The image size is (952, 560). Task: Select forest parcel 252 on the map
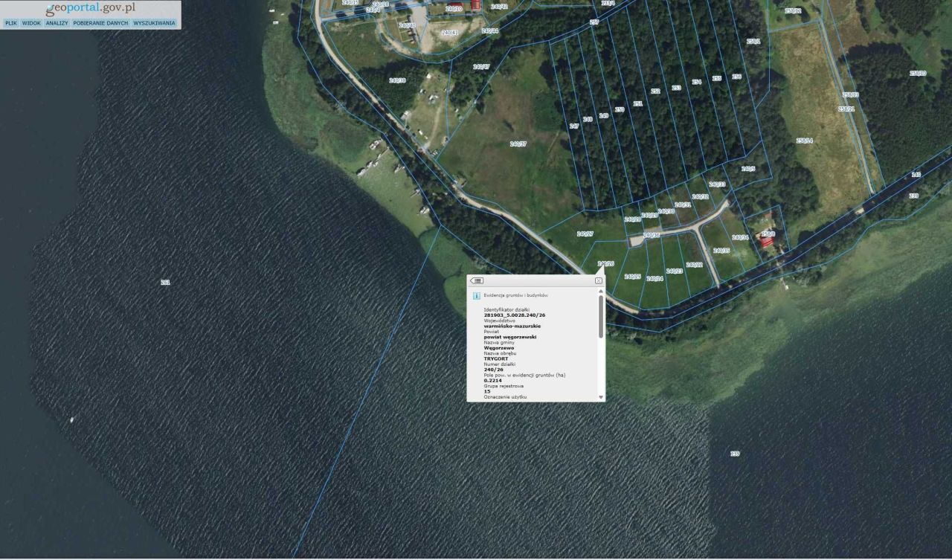[655, 91]
